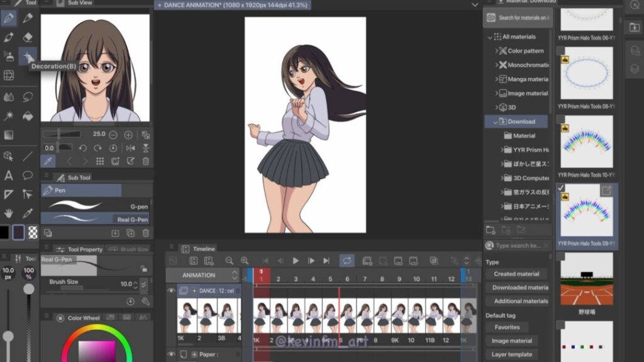Go to the previous frame
Screen dimensions: 644x362
click(x=280, y=261)
